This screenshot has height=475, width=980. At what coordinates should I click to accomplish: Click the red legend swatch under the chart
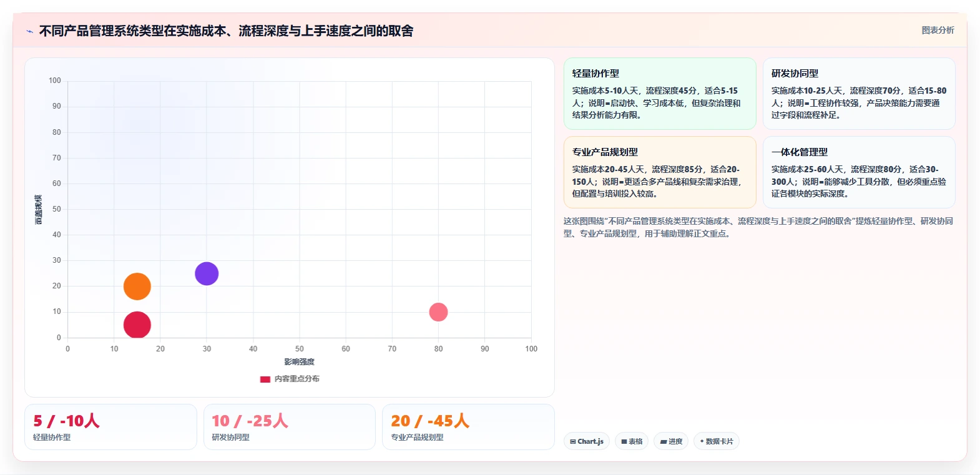point(265,379)
